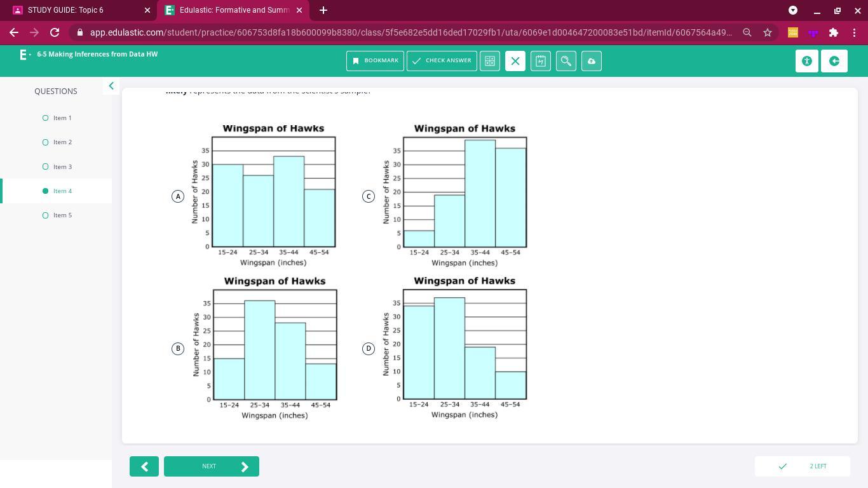Click the crossout X tool
This screenshot has width=868, height=488.
pos(515,61)
